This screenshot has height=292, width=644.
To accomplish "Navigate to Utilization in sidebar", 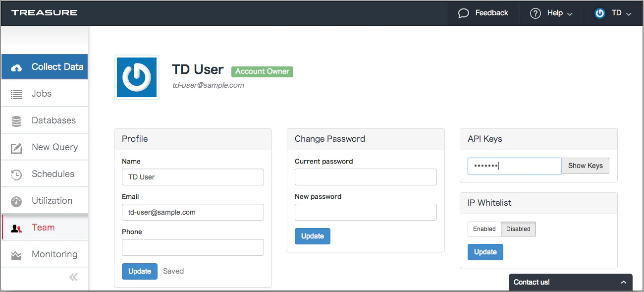I will (x=45, y=201).
